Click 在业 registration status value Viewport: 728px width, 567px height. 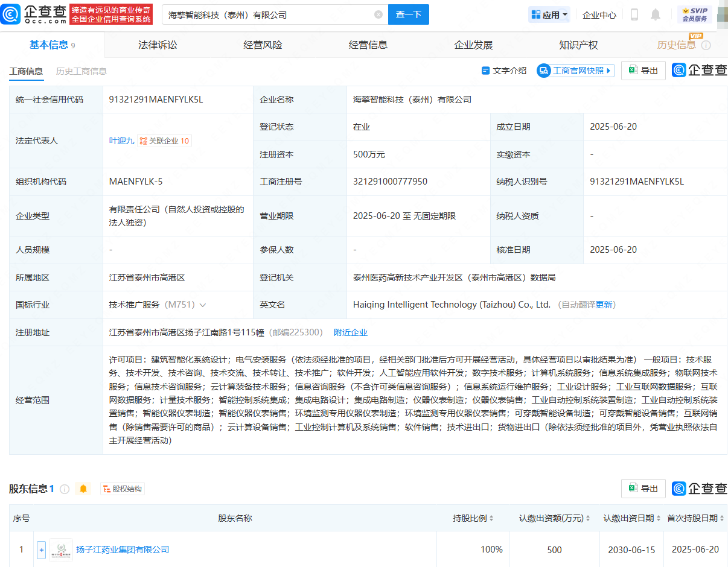[x=362, y=127]
